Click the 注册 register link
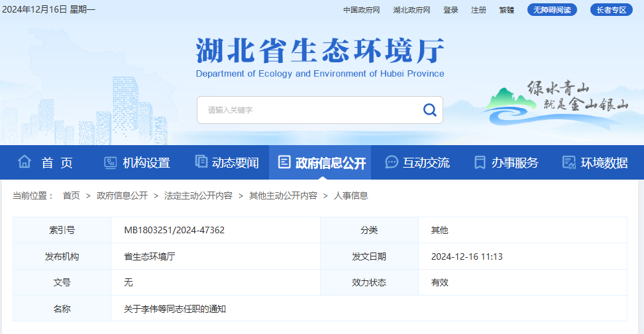 [x=478, y=10]
